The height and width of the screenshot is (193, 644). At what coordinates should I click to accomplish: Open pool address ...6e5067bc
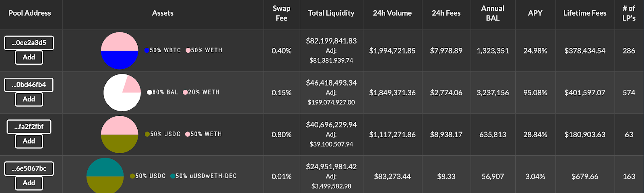pyautogui.click(x=29, y=168)
